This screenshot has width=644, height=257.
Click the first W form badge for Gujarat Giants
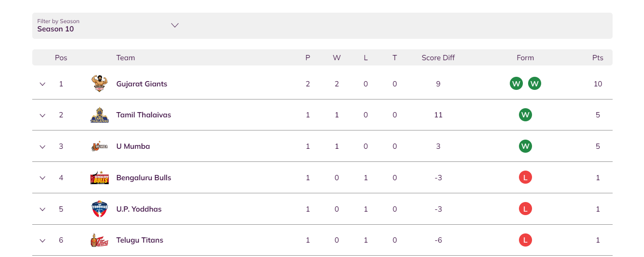click(x=516, y=83)
